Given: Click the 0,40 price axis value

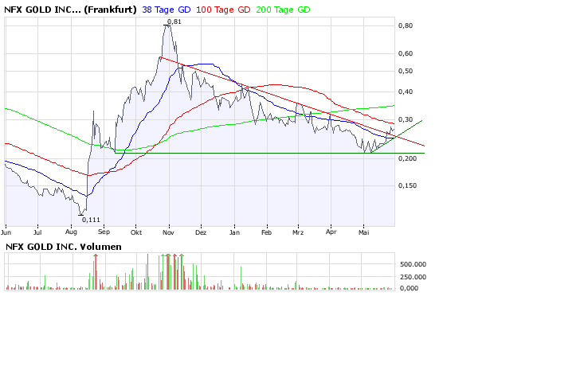Looking at the screenshot, I should pyautogui.click(x=406, y=92).
